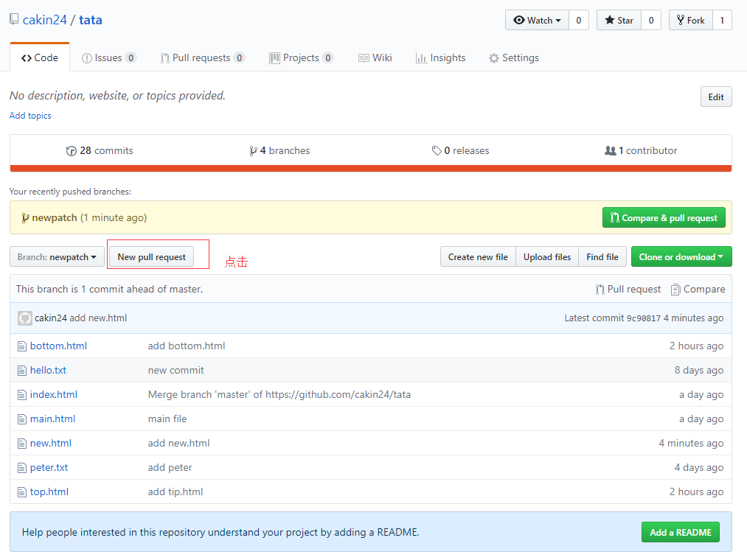Open the hello.txt file
Screen dimensions: 747x560
point(48,370)
